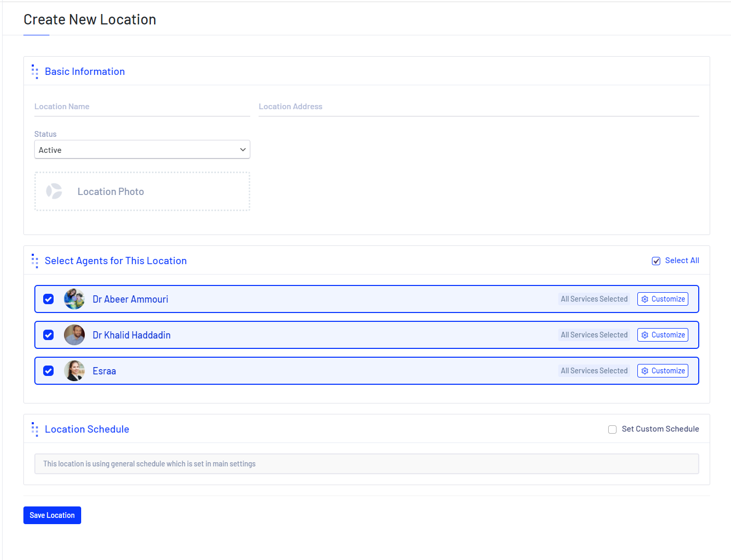Open the Status dropdown showing Active
The width and height of the screenshot is (731, 560).
pos(142,150)
